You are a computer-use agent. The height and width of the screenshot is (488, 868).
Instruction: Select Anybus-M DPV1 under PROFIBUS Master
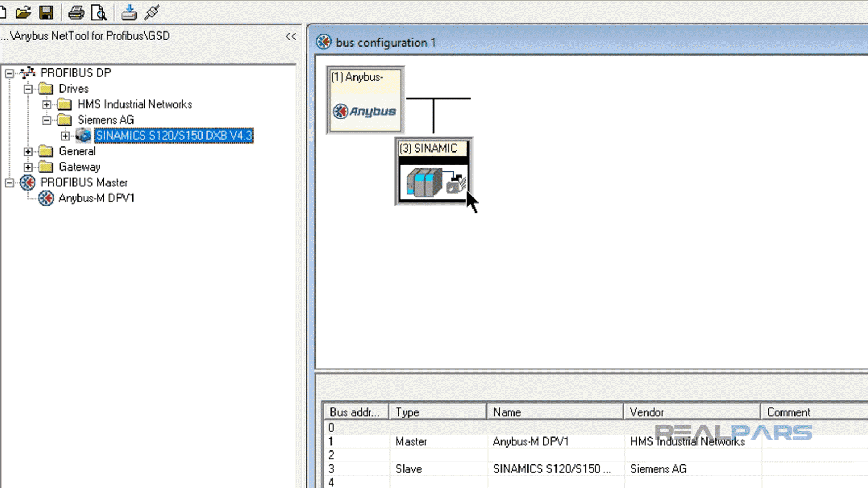pos(96,198)
